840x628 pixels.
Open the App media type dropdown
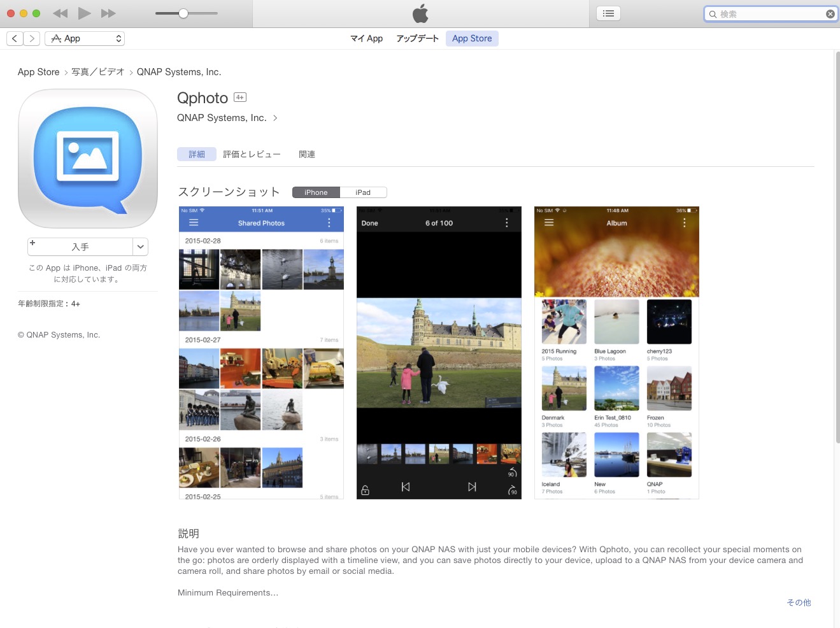click(84, 38)
